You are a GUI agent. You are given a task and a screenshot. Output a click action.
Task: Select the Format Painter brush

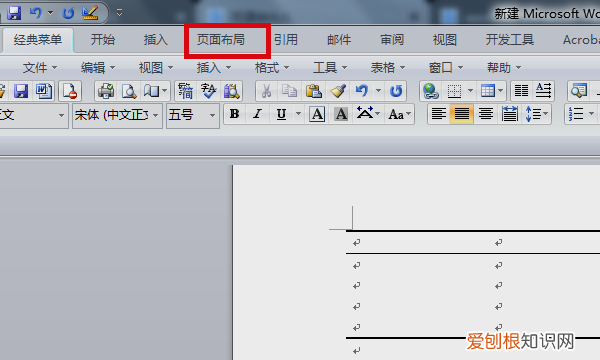338,91
